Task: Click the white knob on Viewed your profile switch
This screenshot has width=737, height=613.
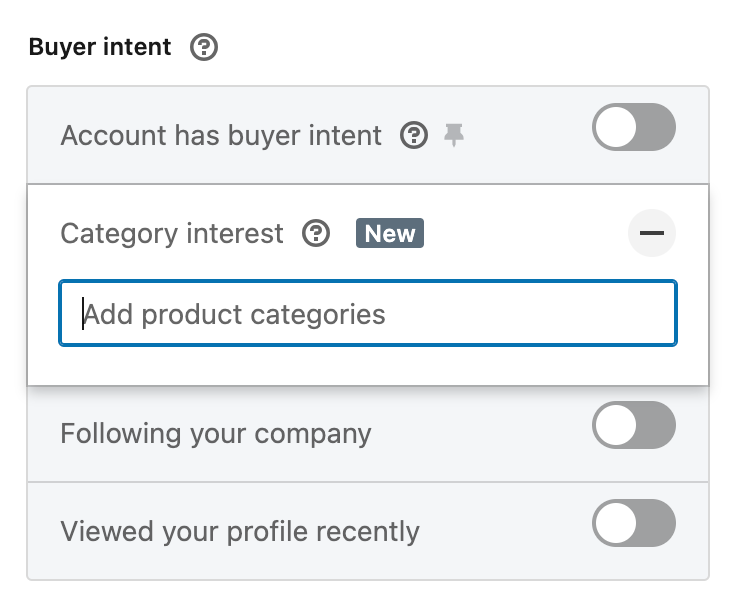Action: click(x=616, y=523)
